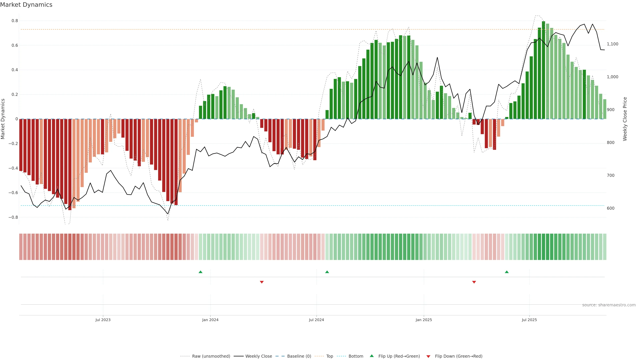The width and height of the screenshot is (644, 362).
Task: Click the green flip-up triangle near Jan 2024
Action: 201,272
